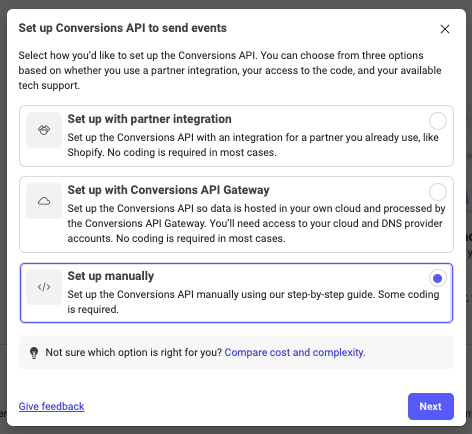
Task: Open the Give feedback link
Action: [51, 406]
